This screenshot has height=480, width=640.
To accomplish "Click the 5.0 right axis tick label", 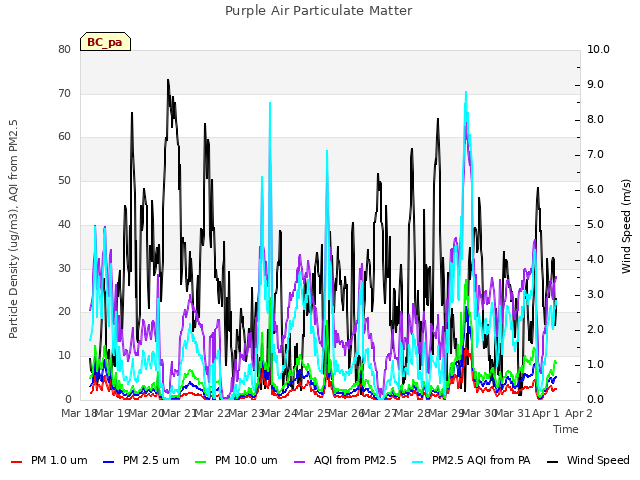I will [x=596, y=224].
